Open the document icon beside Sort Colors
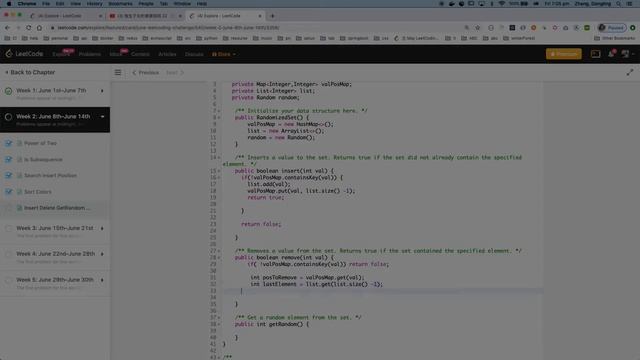 pos(19,192)
